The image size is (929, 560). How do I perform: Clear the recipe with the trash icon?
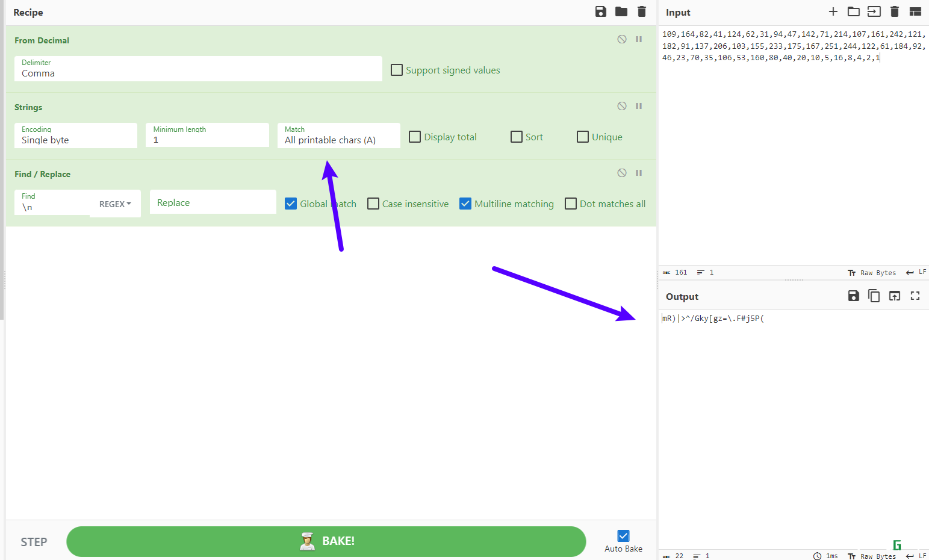coord(642,11)
